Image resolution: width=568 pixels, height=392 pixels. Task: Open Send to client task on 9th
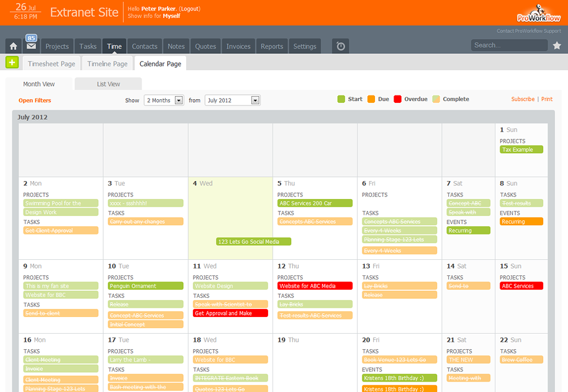click(x=60, y=313)
